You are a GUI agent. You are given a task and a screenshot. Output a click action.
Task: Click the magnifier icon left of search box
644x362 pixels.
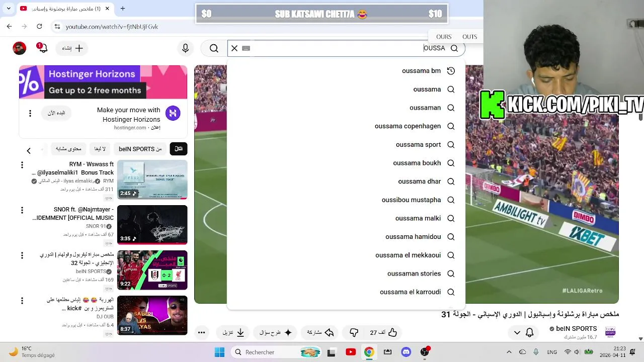214,48
